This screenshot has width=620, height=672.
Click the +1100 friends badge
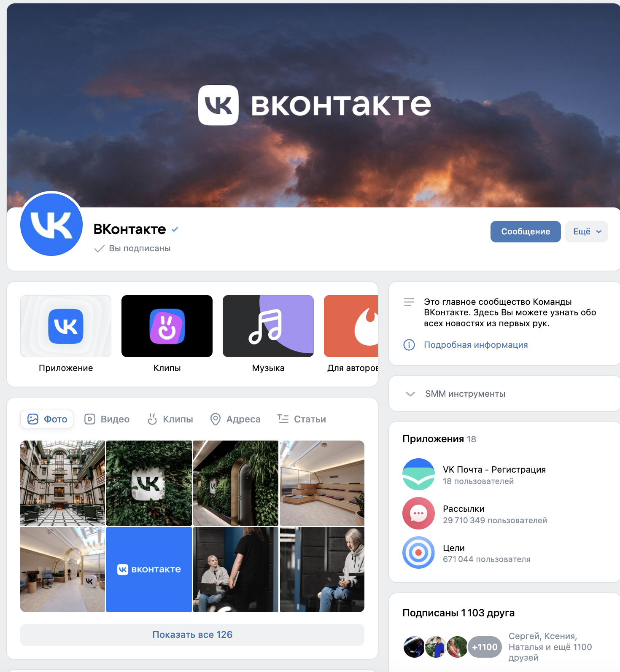coord(485,647)
